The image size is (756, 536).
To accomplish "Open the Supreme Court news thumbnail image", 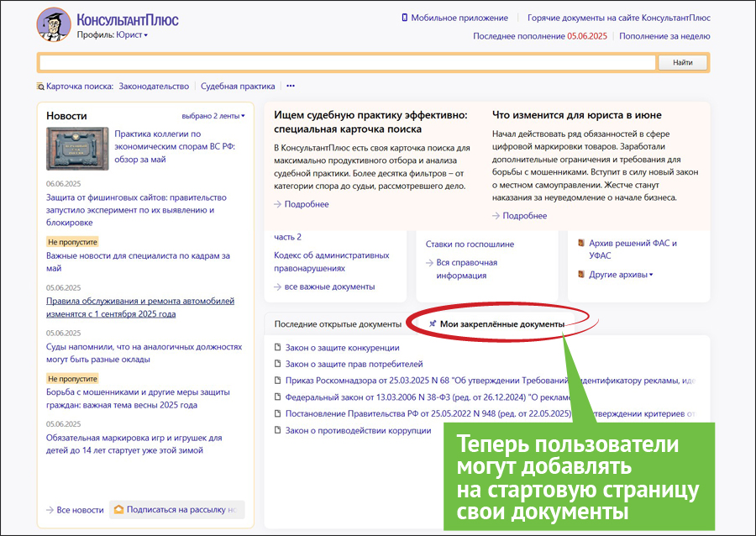I will [x=77, y=149].
